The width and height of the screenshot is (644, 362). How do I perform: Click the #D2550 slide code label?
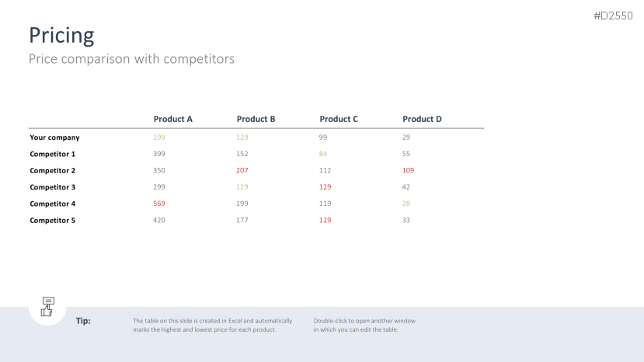click(x=613, y=16)
